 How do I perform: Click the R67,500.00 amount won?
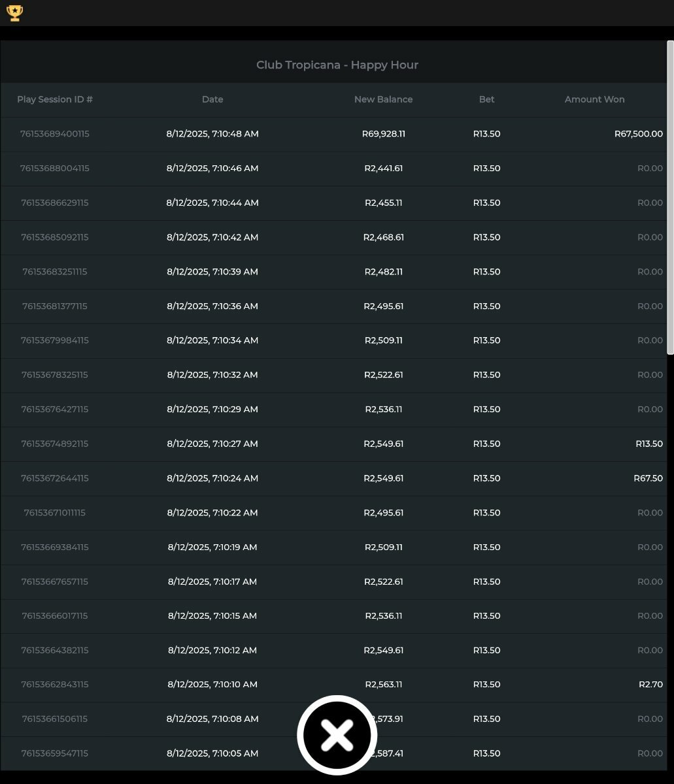(639, 134)
